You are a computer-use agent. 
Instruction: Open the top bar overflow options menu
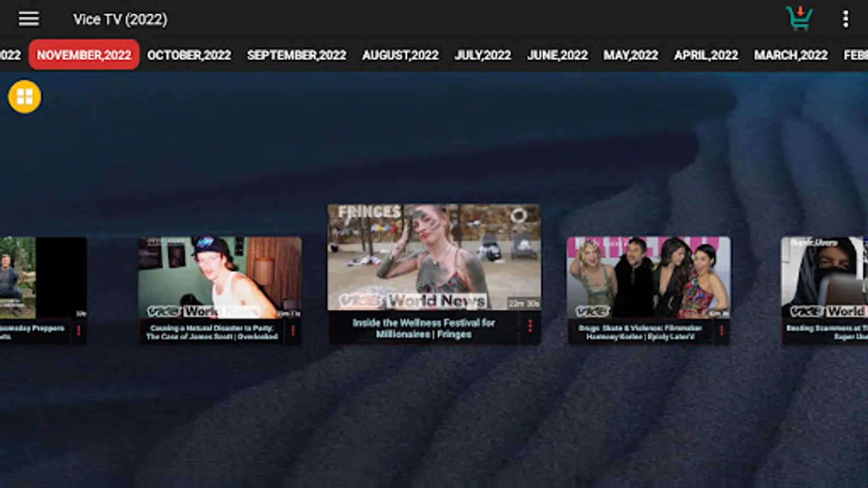pos(845,19)
